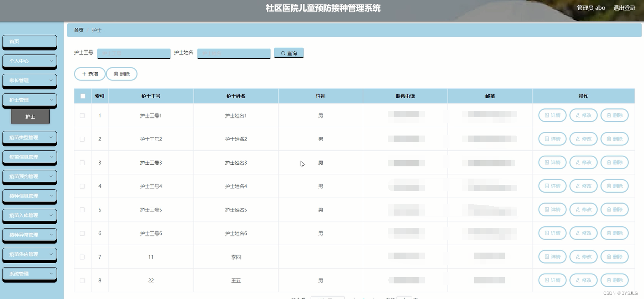Screen dimensions: 644x299
Task: Edit 护士工号5 entry
Action: (583, 209)
